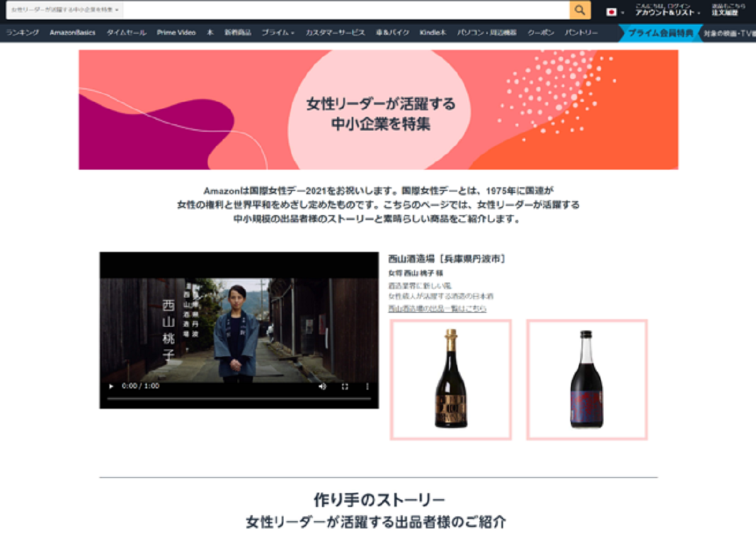Viewport: 756px width, 541px height.
Task: Open パソコン・周辺機器 navigation link
Action: 487,33
